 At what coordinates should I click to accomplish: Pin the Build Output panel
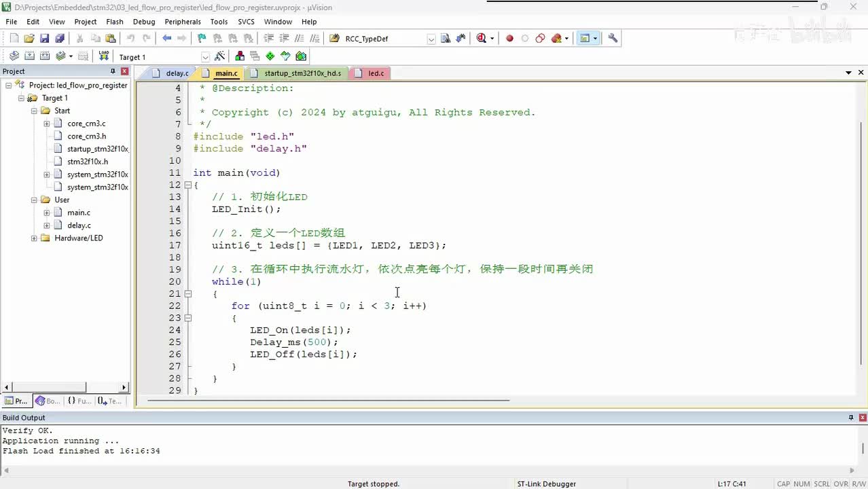850,418
